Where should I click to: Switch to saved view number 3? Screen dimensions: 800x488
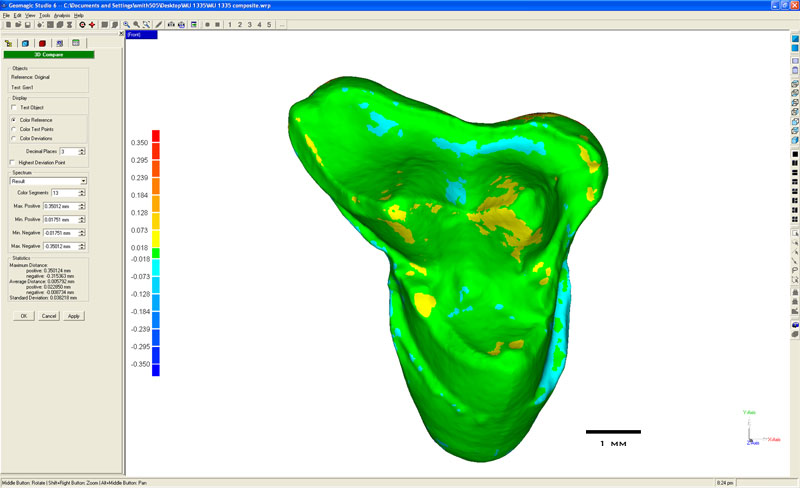point(250,24)
